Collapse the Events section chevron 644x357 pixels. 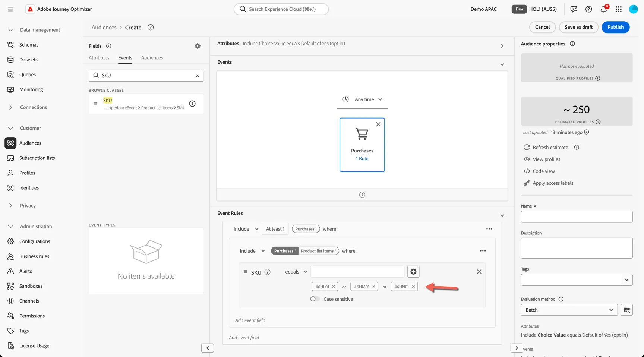[x=502, y=64]
